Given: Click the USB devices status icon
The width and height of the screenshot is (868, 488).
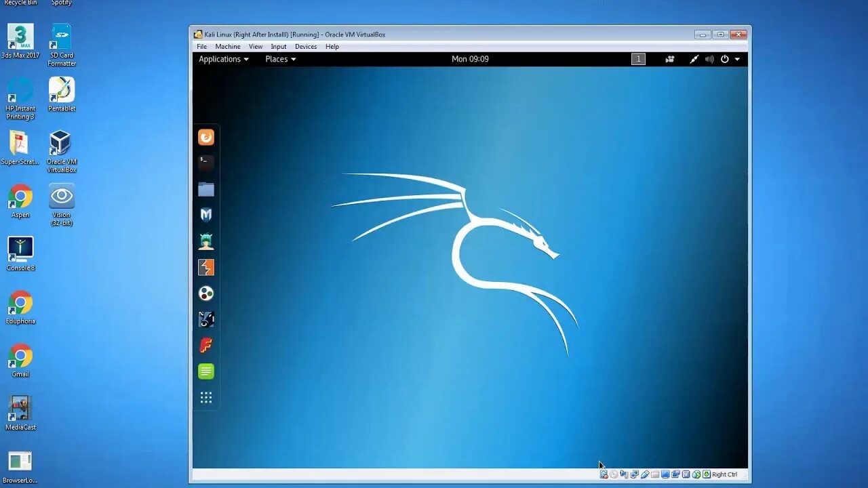Looking at the screenshot, I should [645, 474].
